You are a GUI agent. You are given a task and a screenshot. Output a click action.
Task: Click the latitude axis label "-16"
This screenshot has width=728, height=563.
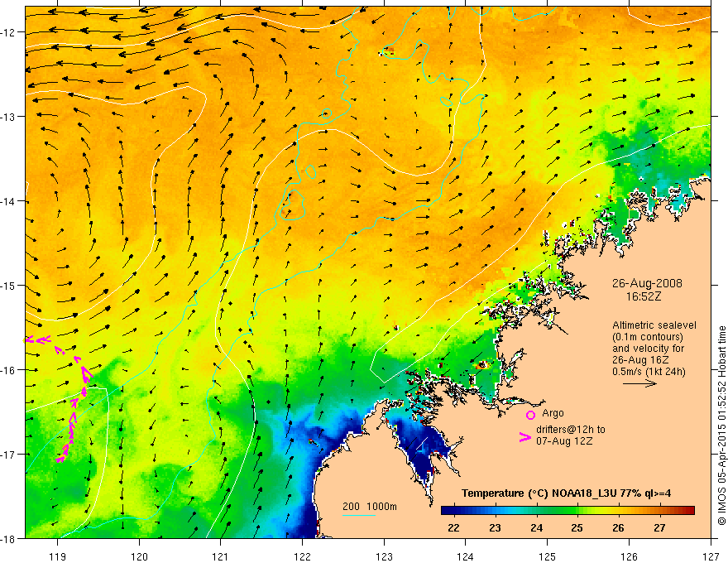8,370
